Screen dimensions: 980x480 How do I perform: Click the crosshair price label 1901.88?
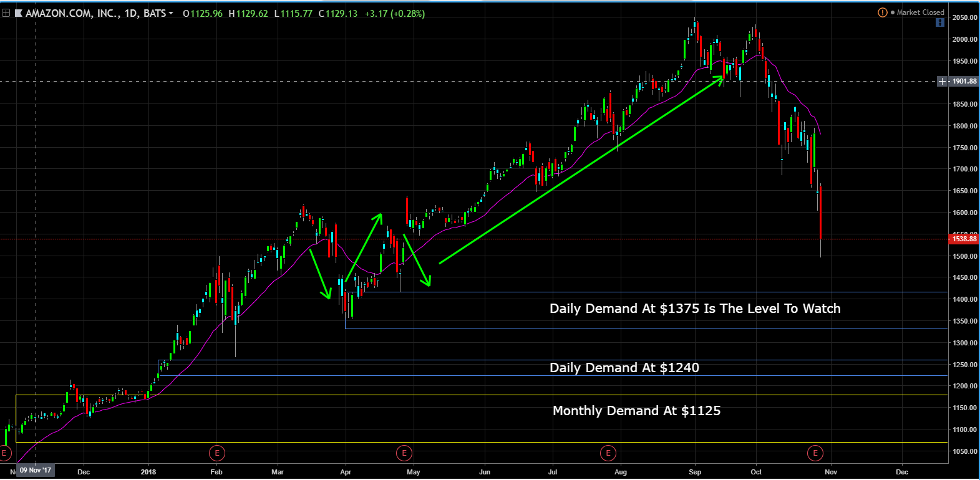(964, 81)
